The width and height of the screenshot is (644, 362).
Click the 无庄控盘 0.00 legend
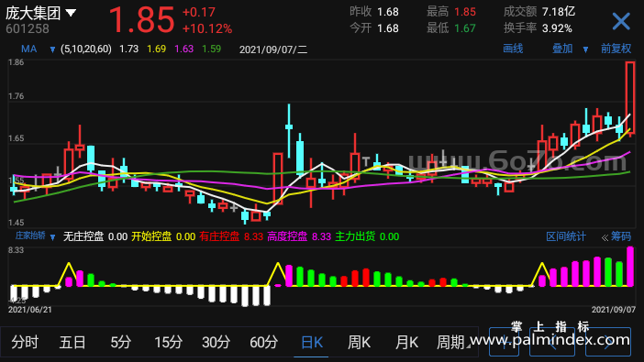point(94,236)
